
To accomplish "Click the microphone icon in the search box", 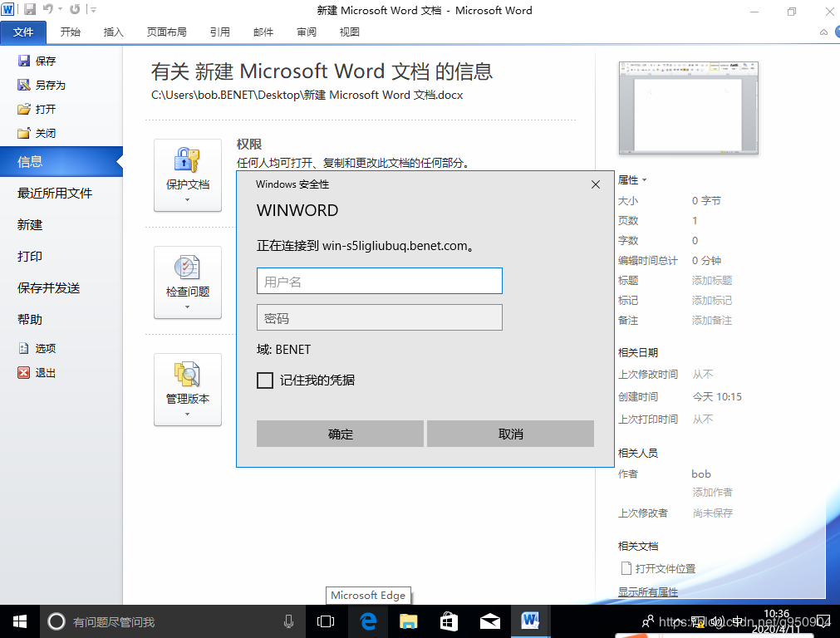I will point(289,621).
